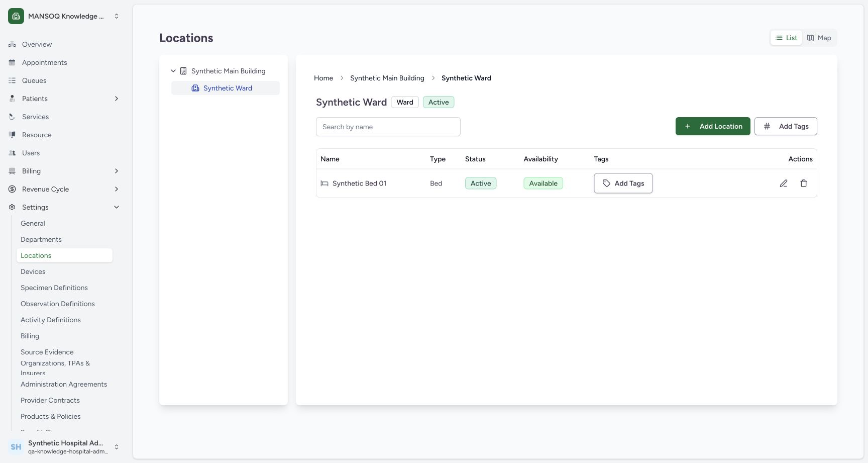Open the Queues page
The height and width of the screenshot is (463, 868).
pyautogui.click(x=34, y=80)
